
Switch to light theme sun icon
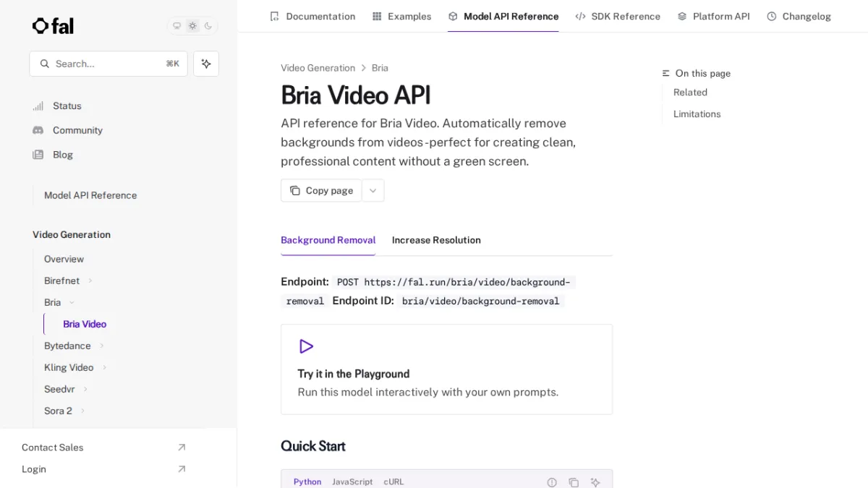pyautogui.click(x=192, y=26)
